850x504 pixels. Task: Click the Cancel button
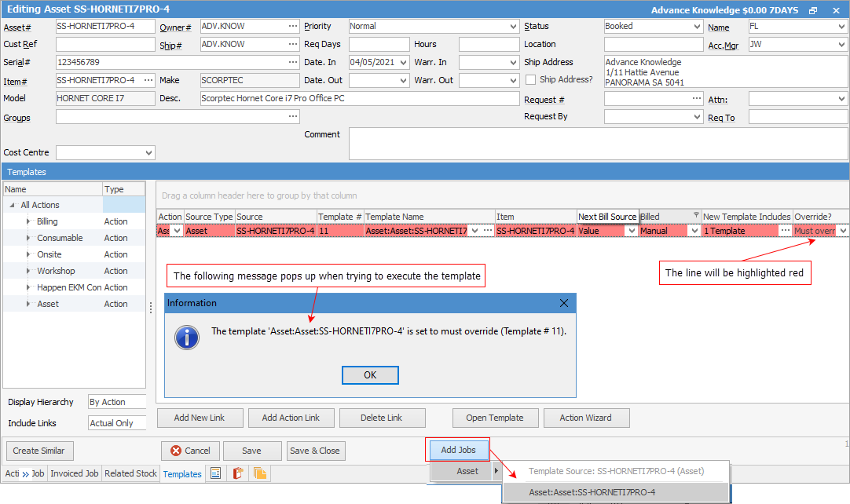(x=190, y=451)
